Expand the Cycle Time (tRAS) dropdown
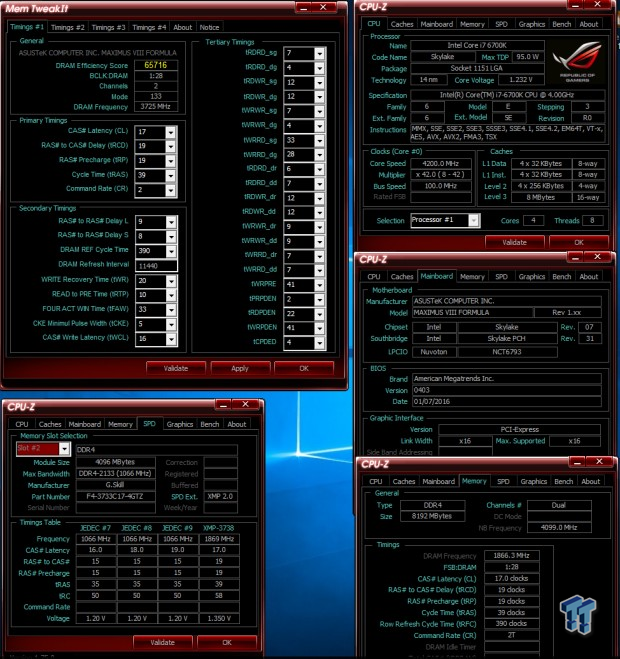This screenshot has height=659, width=620. pyautogui.click(x=171, y=175)
